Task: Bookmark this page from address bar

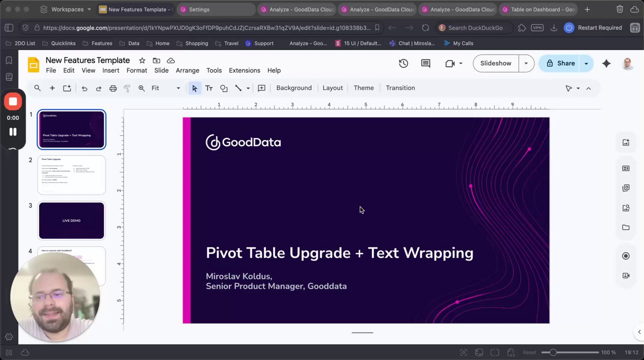Action: (377, 28)
